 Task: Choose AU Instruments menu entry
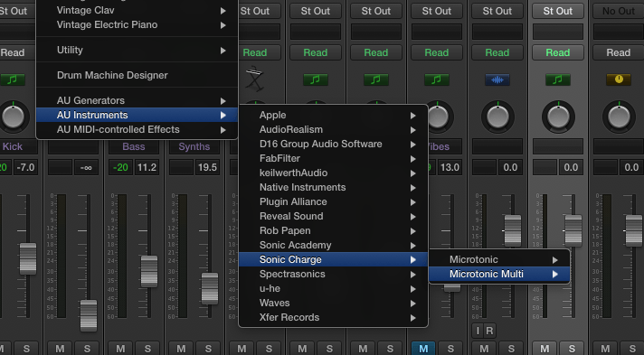[137, 115]
